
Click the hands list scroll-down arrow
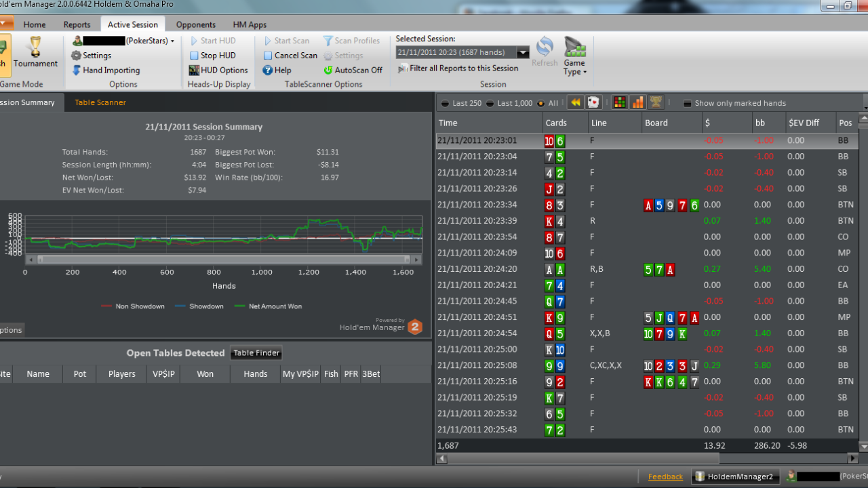point(863,447)
